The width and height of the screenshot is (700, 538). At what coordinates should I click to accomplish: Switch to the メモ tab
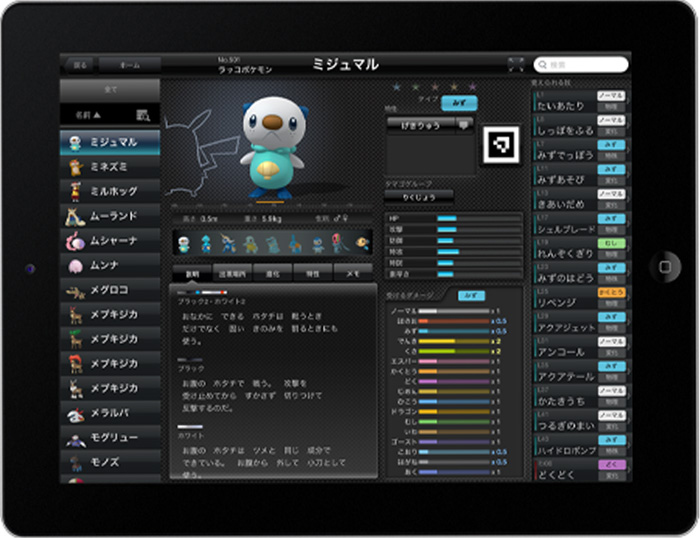point(353,274)
